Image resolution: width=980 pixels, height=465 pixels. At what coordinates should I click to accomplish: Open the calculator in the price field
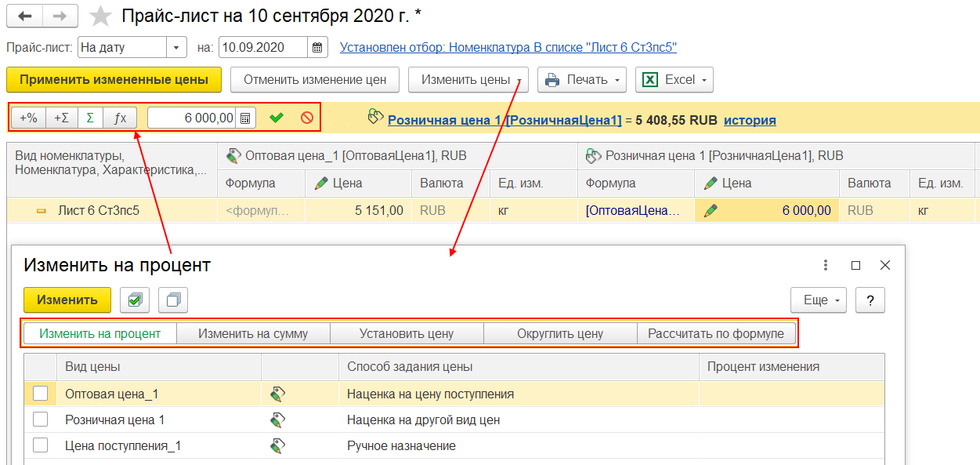(246, 118)
